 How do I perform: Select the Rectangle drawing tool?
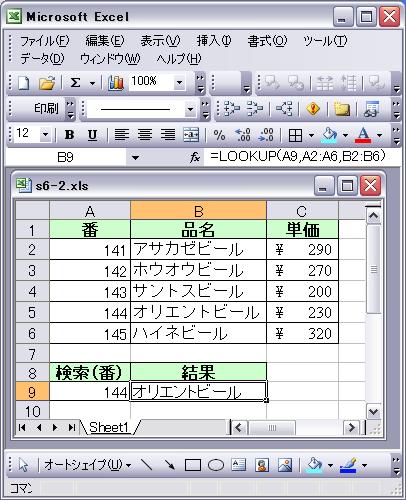[193, 465]
